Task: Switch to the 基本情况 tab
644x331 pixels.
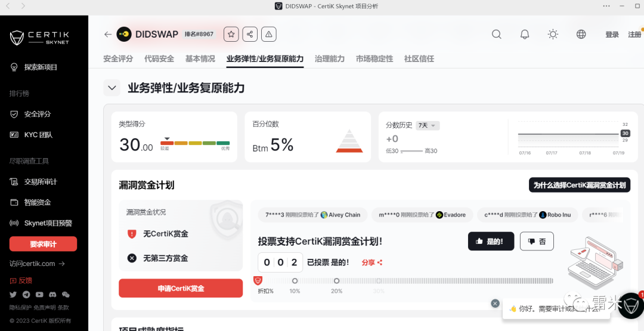Action: click(x=200, y=58)
